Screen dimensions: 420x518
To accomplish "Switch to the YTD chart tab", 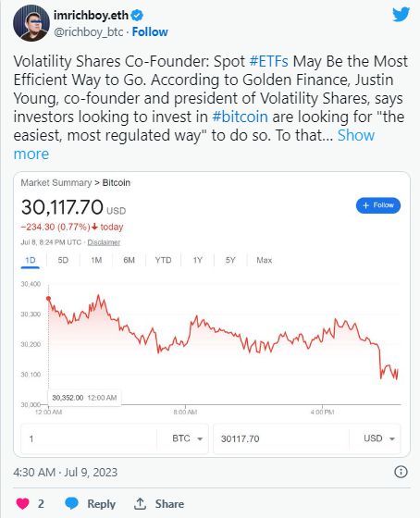I will (163, 260).
